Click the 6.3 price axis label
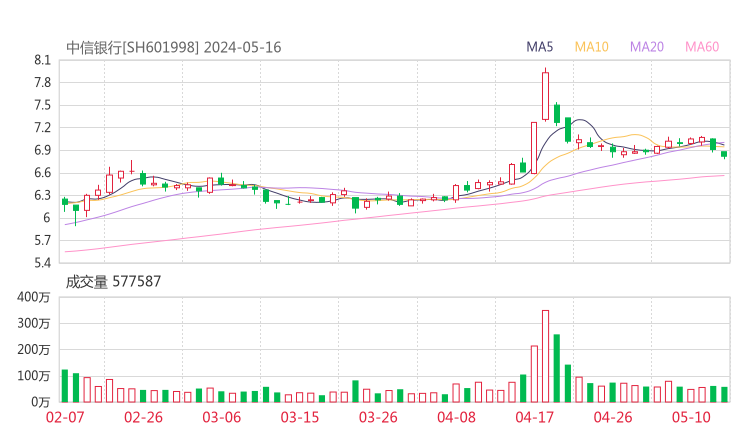Image resolution: width=740 pixels, height=440 pixels. click(42, 195)
